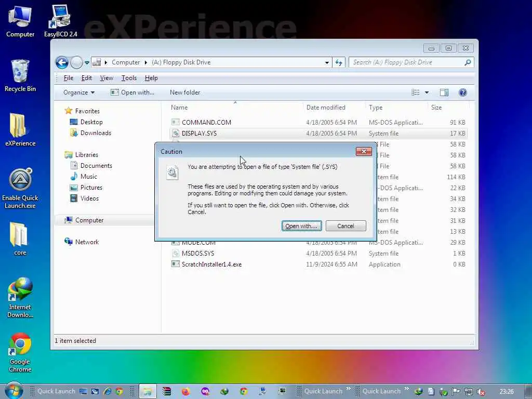Expand the root breadcrumb arrow before Computer
Screen dimensions: 532x399
[106, 62]
